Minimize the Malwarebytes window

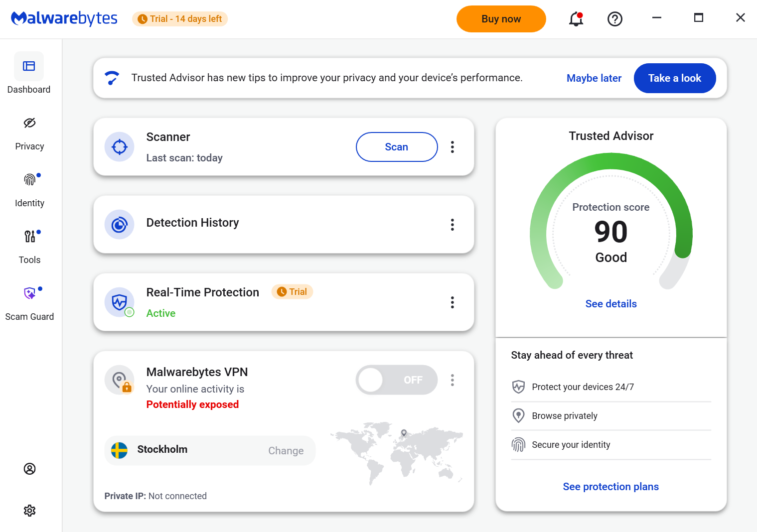point(657,18)
